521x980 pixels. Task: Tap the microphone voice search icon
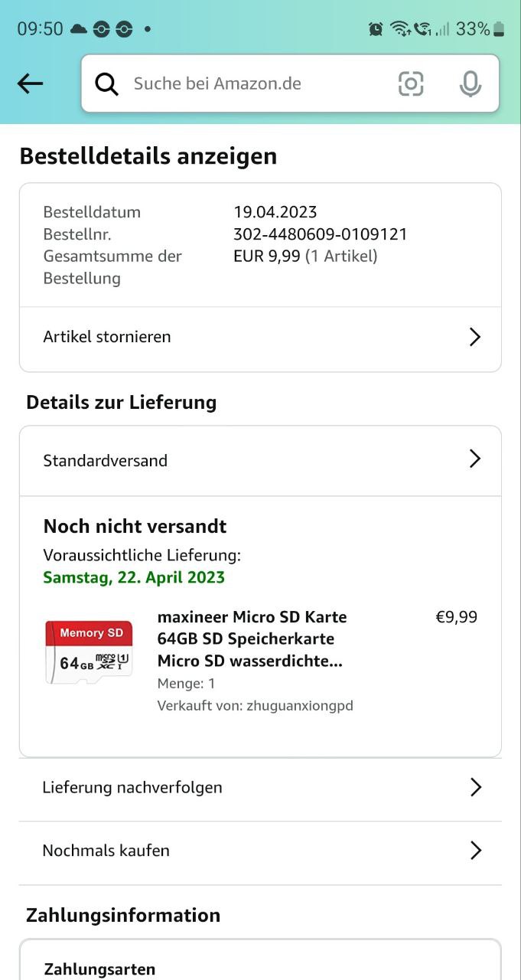click(470, 83)
